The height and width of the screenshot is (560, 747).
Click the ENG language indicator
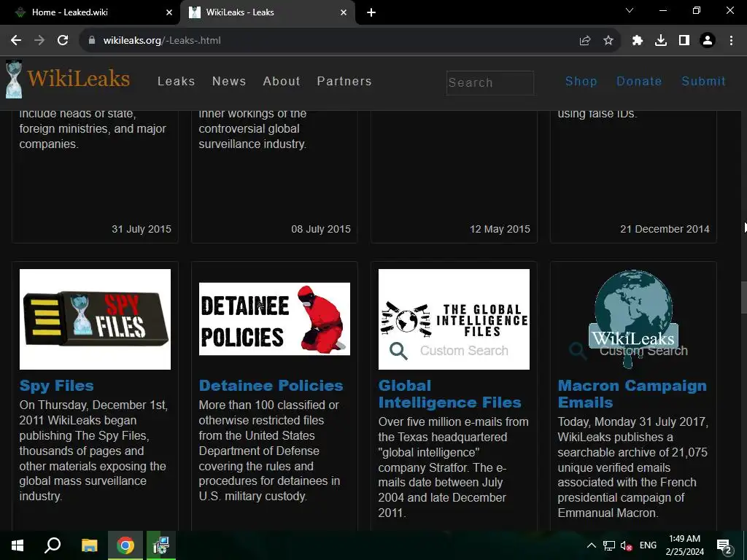pyautogui.click(x=648, y=545)
